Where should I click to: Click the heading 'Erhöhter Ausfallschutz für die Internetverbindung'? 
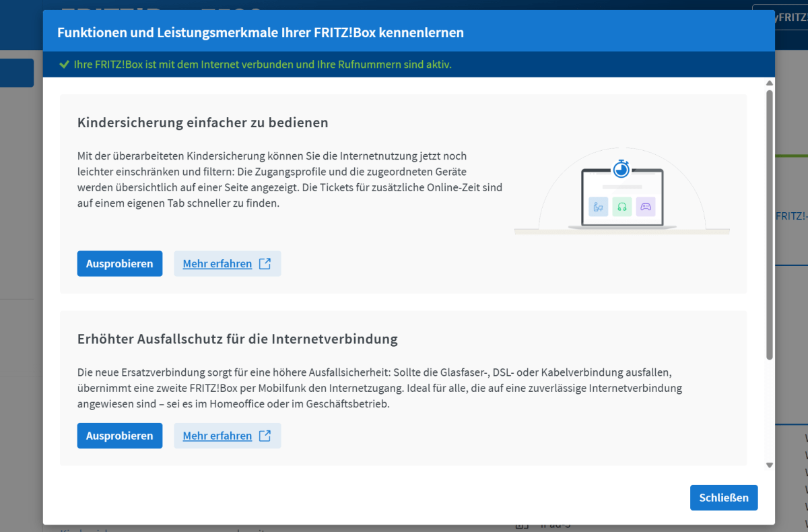(x=237, y=339)
